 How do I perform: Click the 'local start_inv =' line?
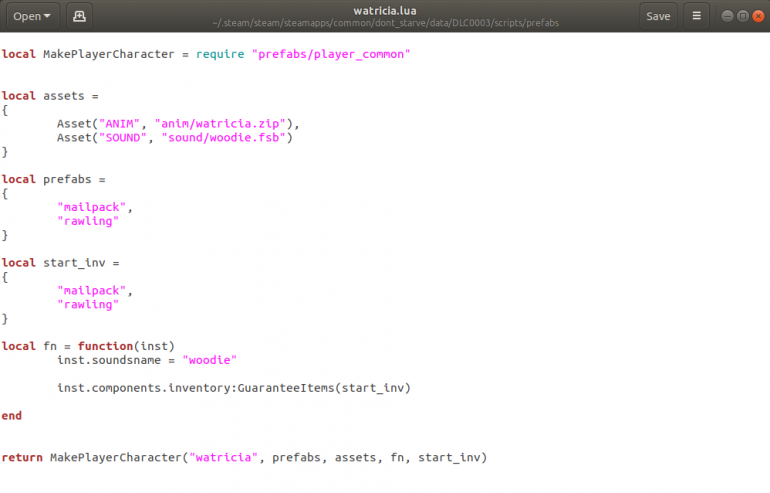coord(60,263)
